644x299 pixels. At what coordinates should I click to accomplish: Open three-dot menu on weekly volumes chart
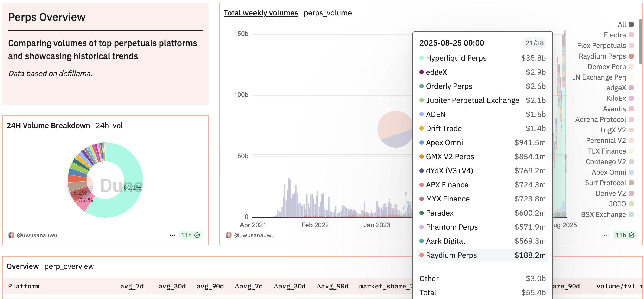point(607,235)
